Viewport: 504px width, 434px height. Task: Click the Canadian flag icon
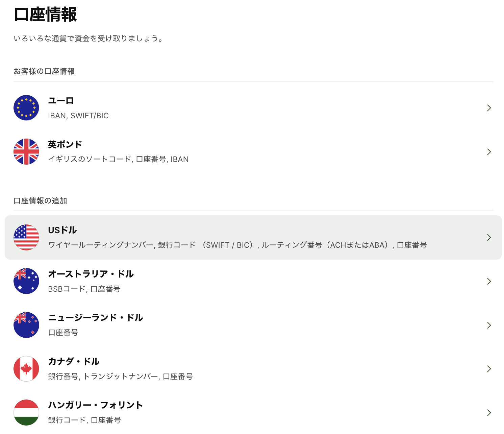(26, 369)
